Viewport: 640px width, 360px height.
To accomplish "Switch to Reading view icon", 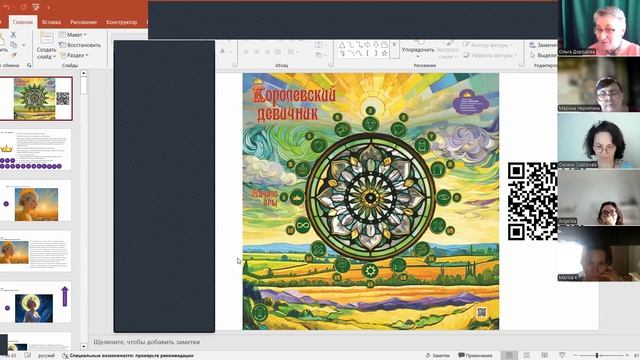I will pos(544,356).
